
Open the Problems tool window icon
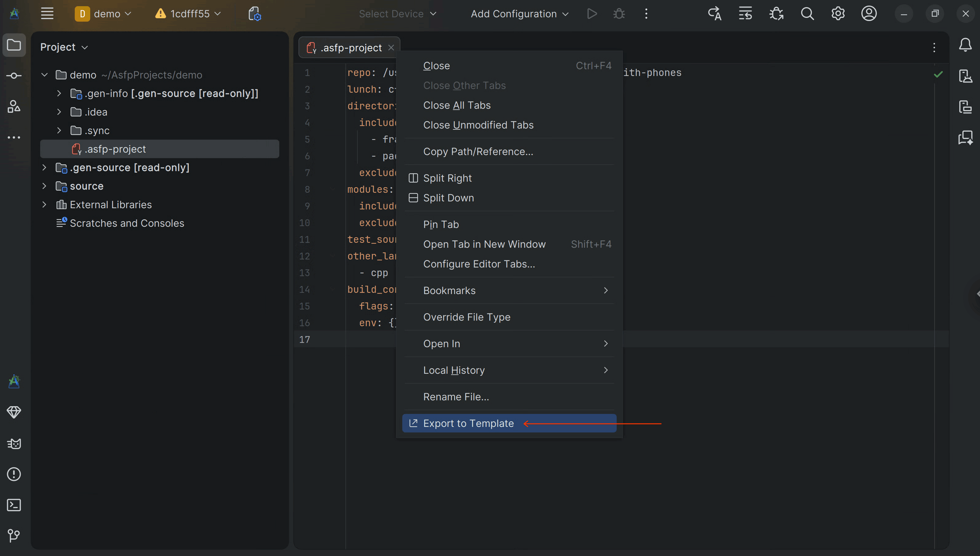pyautogui.click(x=14, y=474)
